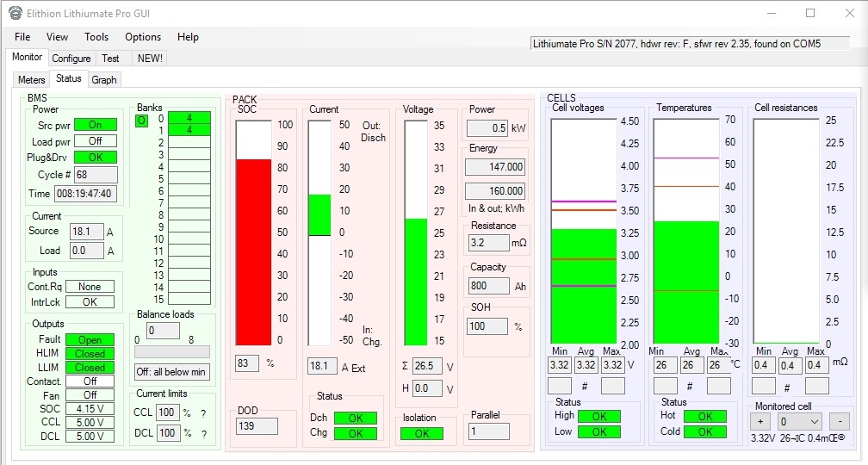868x465 pixels.
Task: Click the pack Current bar gauge
Action: 319,233
